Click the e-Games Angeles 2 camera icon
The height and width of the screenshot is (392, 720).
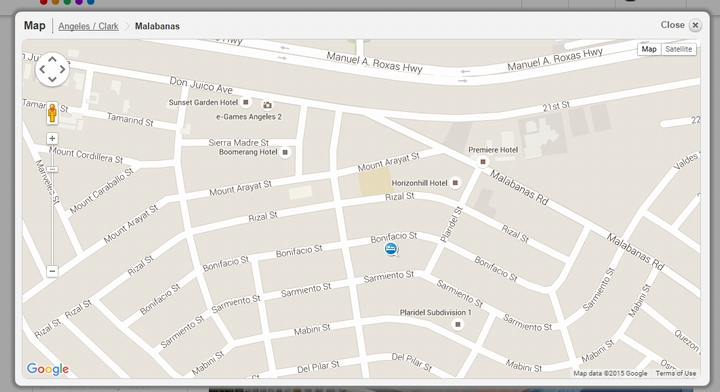click(267, 105)
